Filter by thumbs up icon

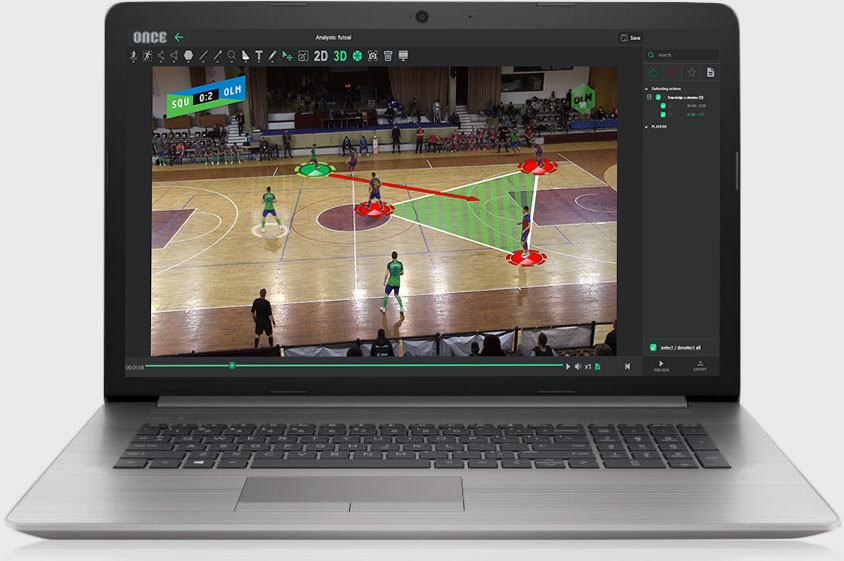(x=654, y=73)
